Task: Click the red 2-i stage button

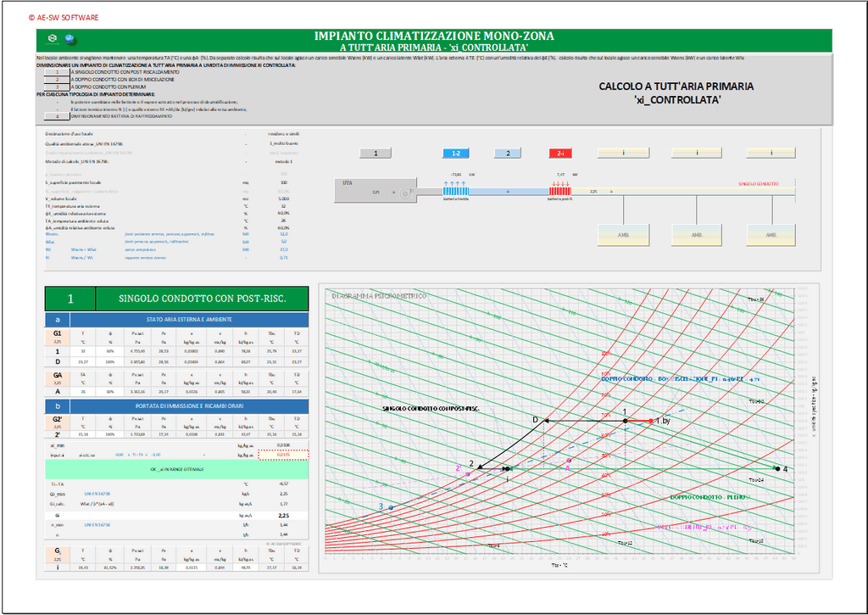Action: [560, 154]
